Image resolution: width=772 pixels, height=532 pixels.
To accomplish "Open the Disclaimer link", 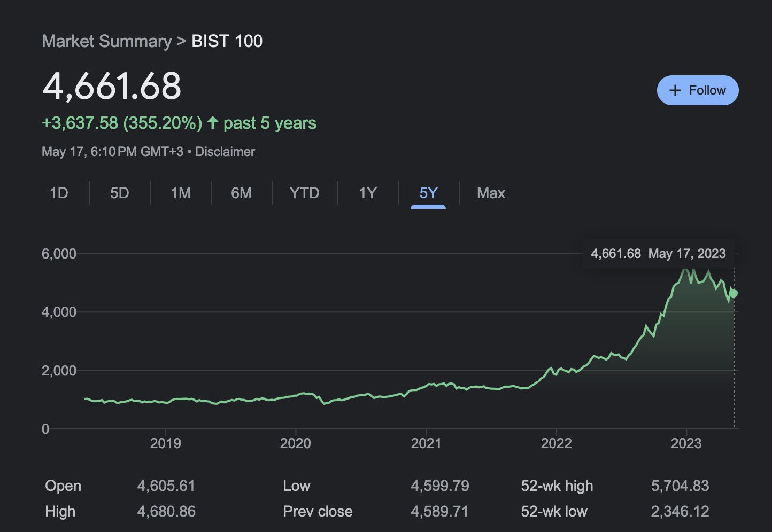I will pyautogui.click(x=225, y=152).
